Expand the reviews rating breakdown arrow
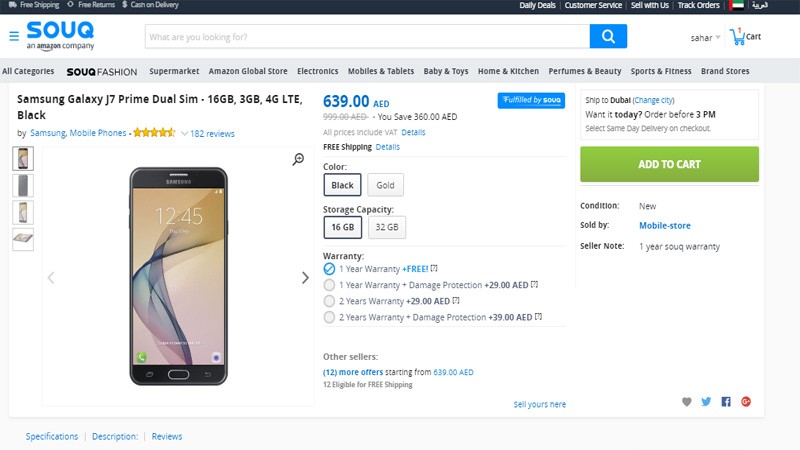 click(185, 133)
